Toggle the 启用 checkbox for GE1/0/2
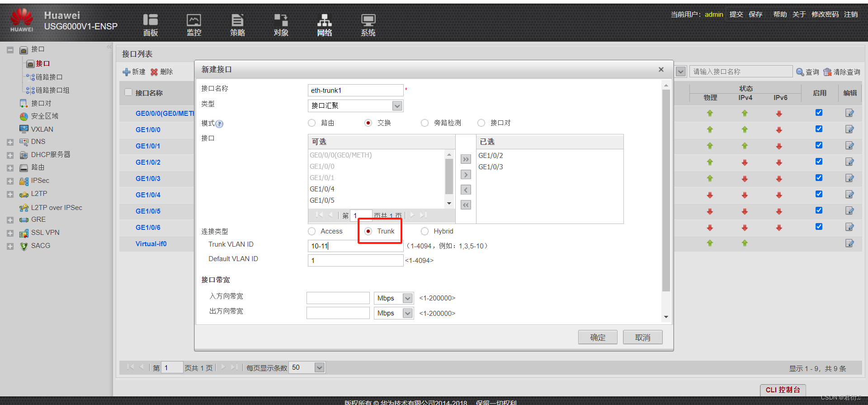868x405 pixels. click(819, 162)
